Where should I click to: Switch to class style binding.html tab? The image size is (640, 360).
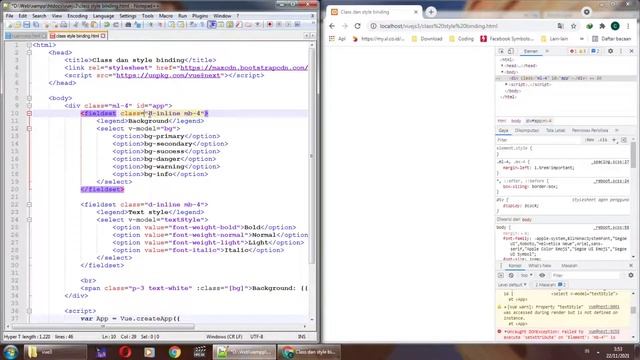tap(77, 36)
